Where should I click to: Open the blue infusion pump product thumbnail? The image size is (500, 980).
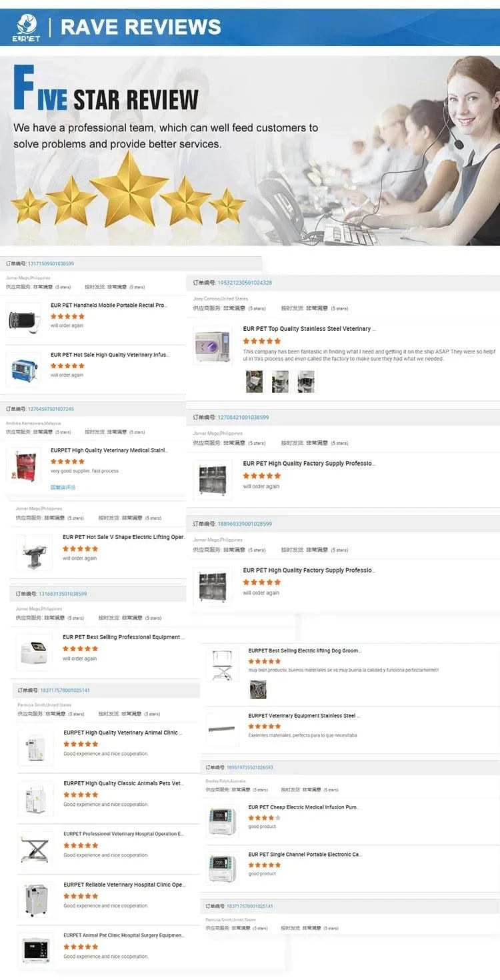pos(24,369)
